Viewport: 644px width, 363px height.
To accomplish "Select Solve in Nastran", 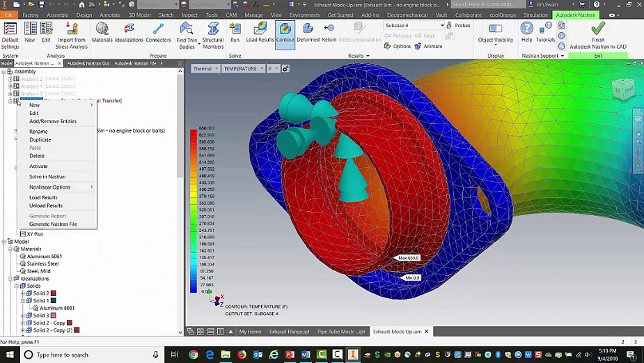I will pyautogui.click(x=58, y=177).
